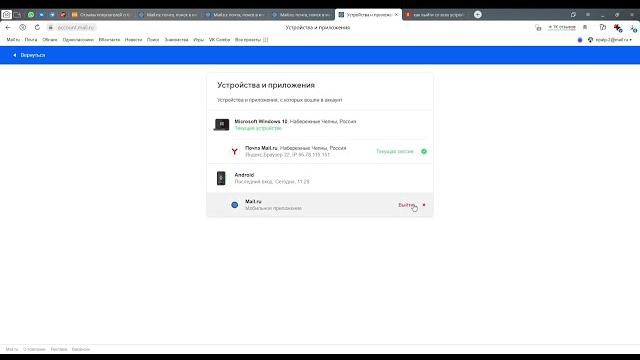The width and height of the screenshot is (640, 360).
Task: Click Выйти to log out Mail.ru app
Action: (406, 205)
